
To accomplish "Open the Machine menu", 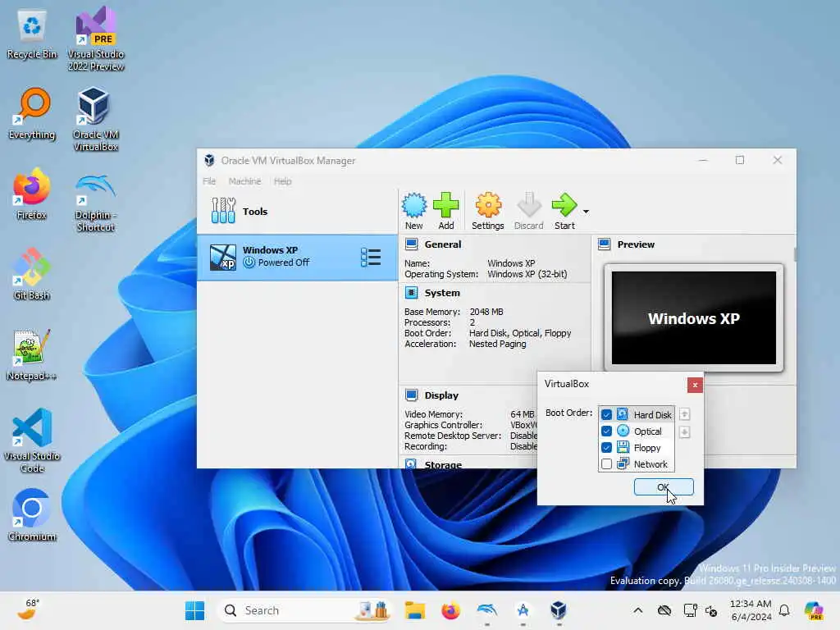I will click(244, 181).
